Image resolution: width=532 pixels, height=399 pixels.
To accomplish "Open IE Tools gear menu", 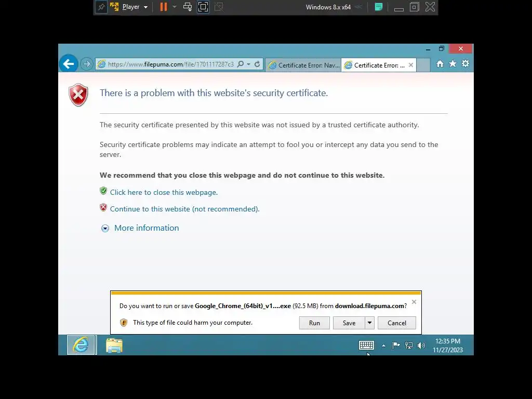I will [465, 64].
